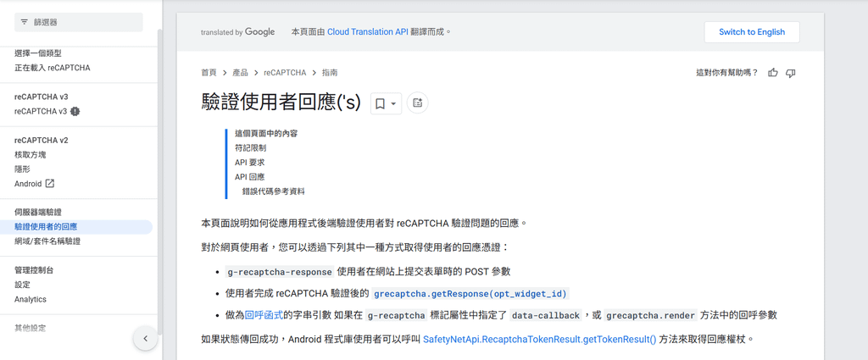Collapse sidebar using left chevron button

pos(146,339)
